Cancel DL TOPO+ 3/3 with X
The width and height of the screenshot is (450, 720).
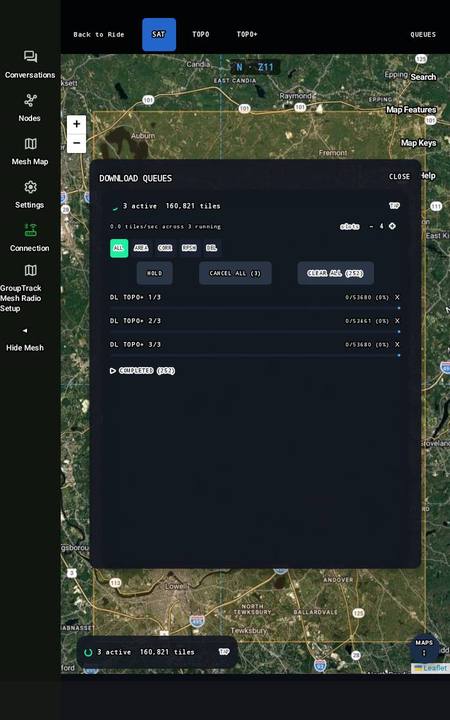397,344
